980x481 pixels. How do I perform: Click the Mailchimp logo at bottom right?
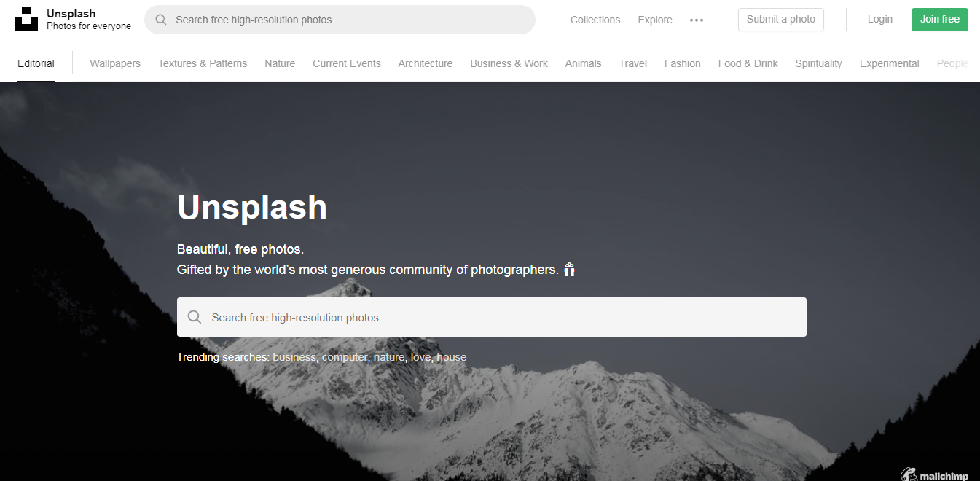pos(934,474)
